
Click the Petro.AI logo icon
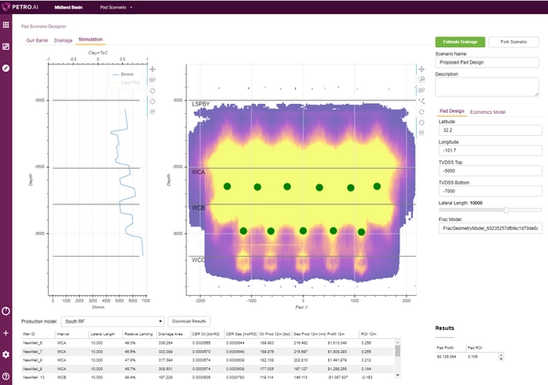point(6,7)
